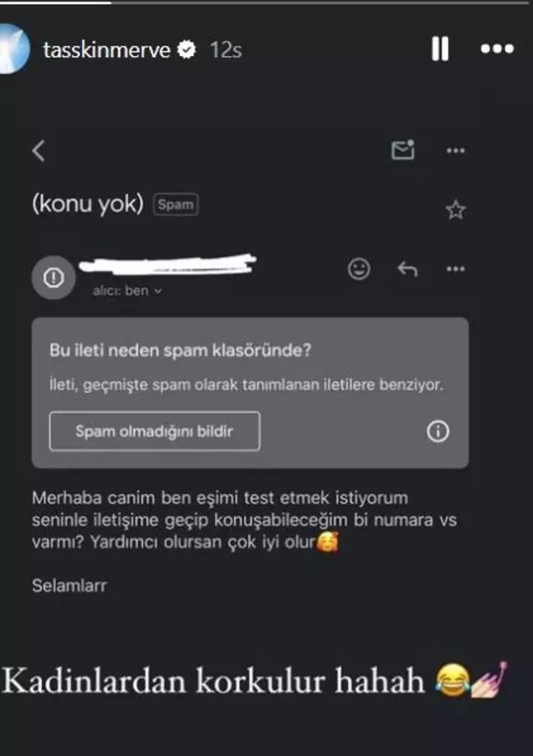Tap the '(konu yok)' subject title
This screenshot has height=756, width=533.
88,203
